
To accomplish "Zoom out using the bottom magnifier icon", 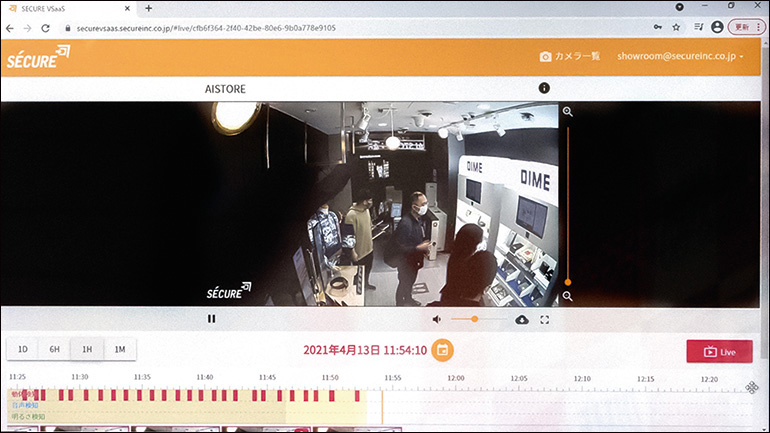I will click(x=568, y=296).
